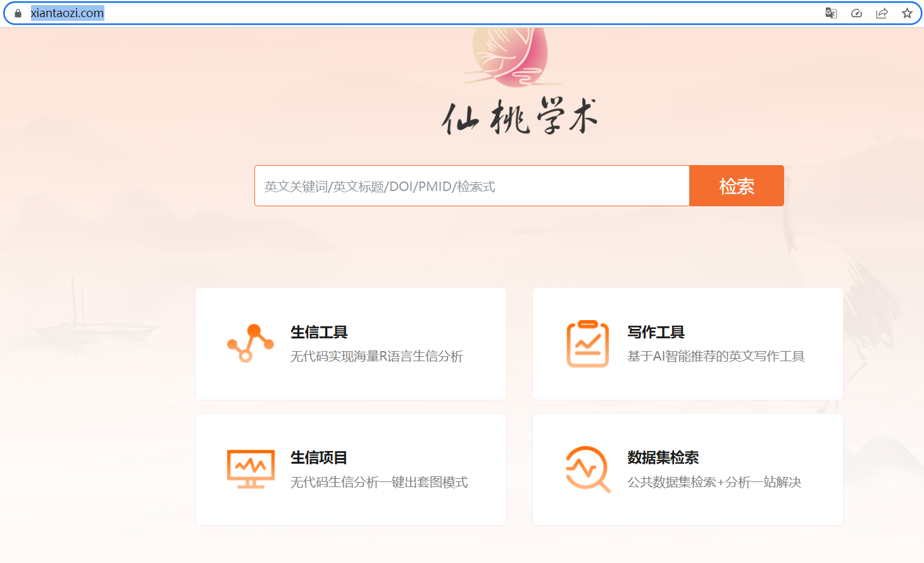Click the peach logo image
The height and width of the screenshot is (563, 924).
tap(511, 56)
